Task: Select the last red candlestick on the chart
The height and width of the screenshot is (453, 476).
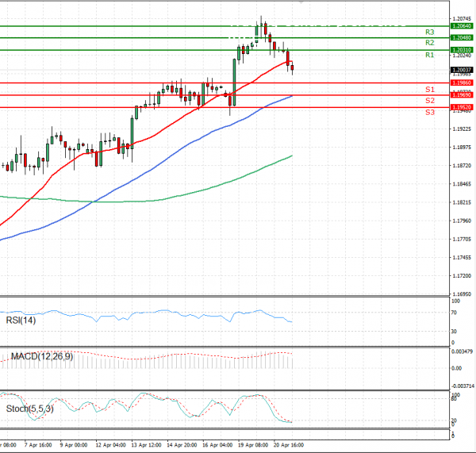Action: click(x=292, y=67)
